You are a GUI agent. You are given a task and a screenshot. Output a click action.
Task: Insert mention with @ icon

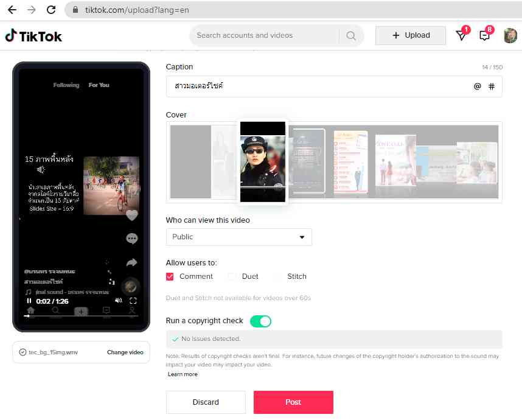pos(478,86)
